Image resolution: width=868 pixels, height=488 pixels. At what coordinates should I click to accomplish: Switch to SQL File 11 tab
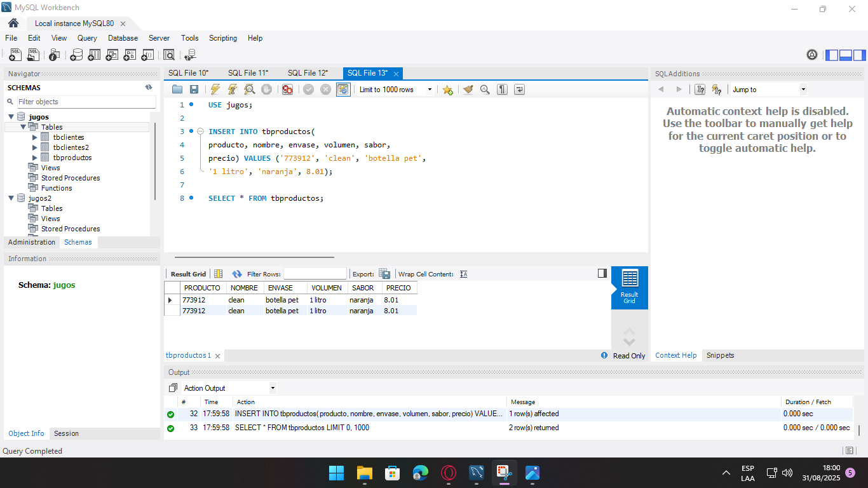tap(248, 73)
